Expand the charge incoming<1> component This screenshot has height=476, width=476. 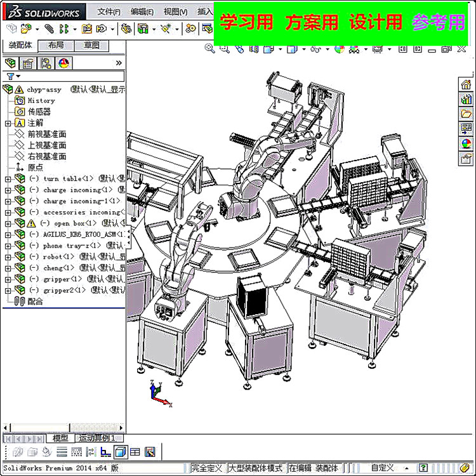point(8,190)
